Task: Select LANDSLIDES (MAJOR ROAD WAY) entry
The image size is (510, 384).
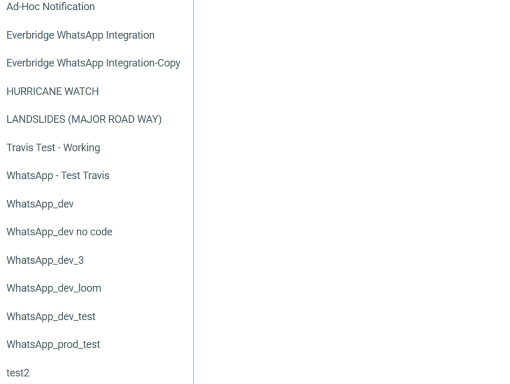Action: coord(84,119)
